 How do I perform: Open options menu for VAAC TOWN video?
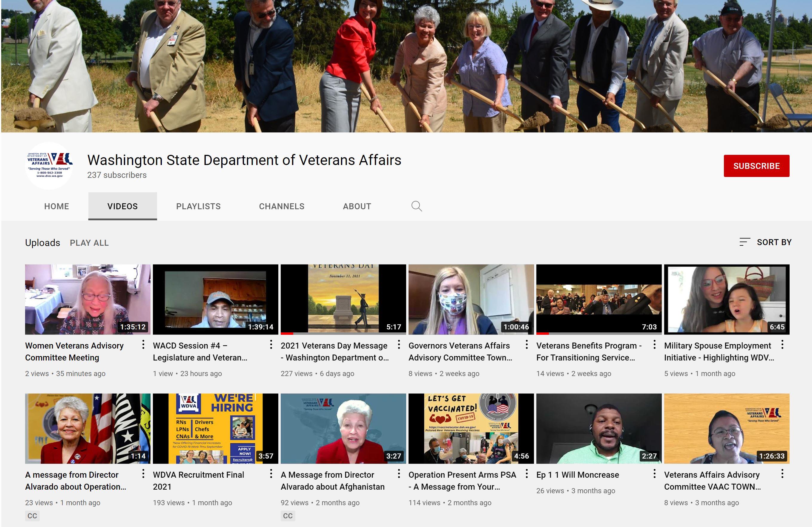click(782, 474)
